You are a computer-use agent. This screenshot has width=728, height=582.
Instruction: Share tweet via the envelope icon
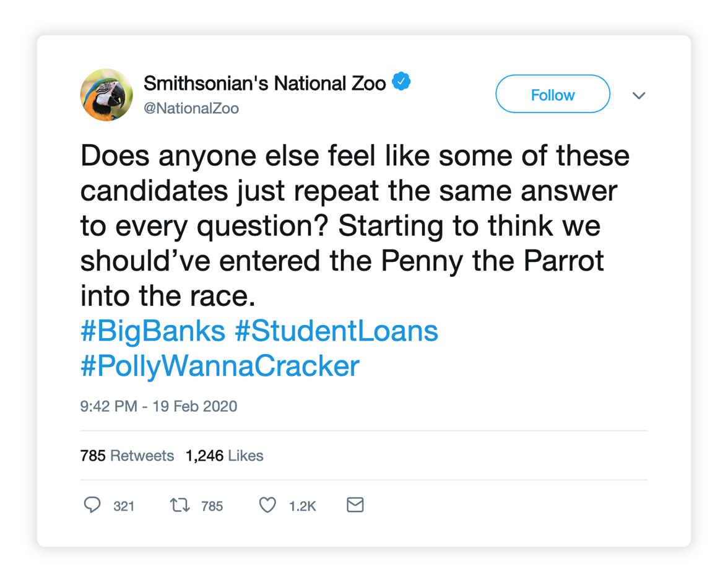355,505
